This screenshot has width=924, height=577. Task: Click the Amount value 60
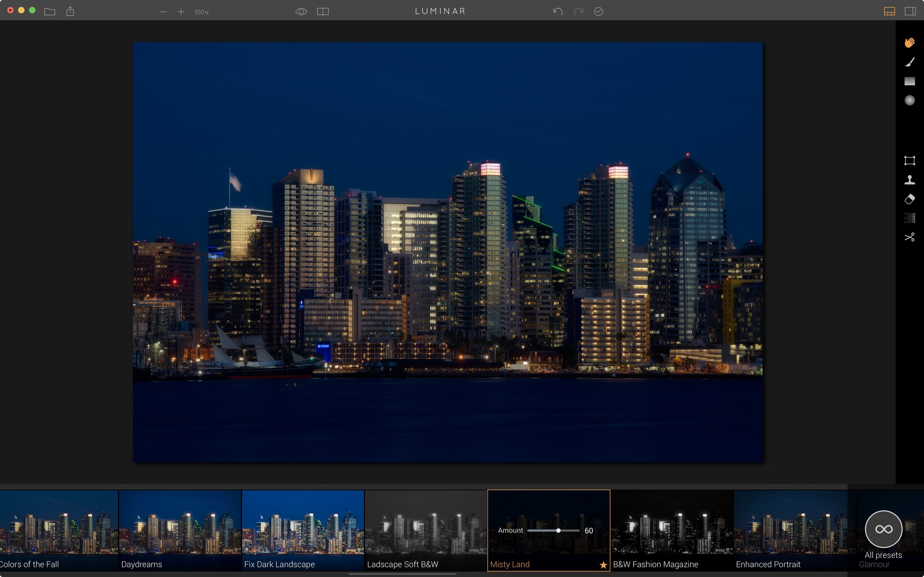click(x=589, y=531)
